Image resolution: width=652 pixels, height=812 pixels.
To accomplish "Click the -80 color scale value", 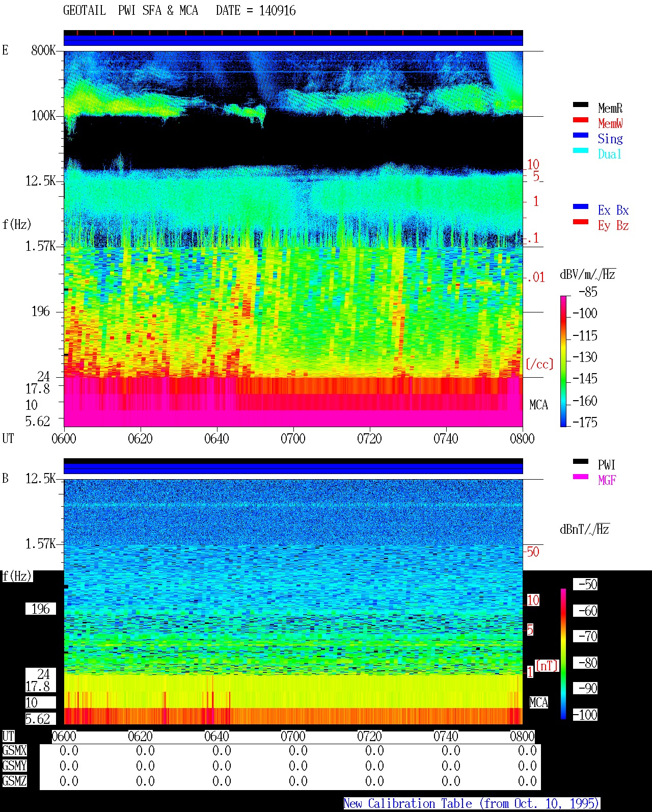I will [x=585, y=663].
